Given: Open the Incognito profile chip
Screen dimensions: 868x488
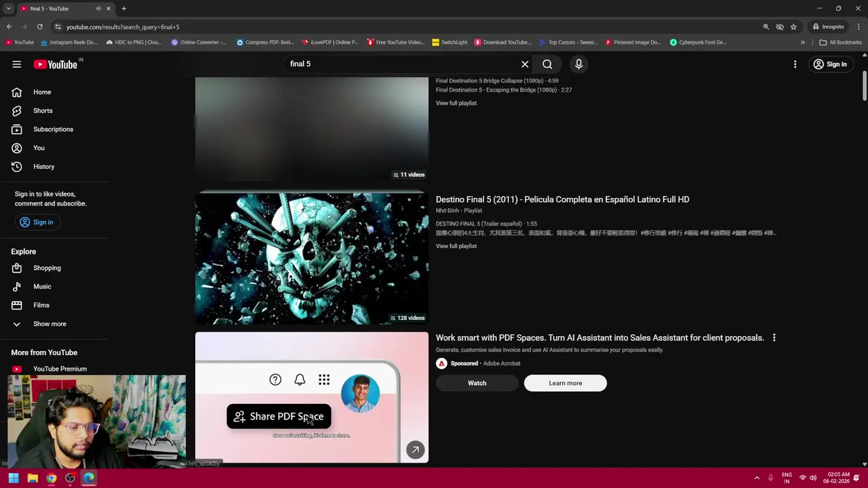Looking at the screenshot, I should point(829,26).
